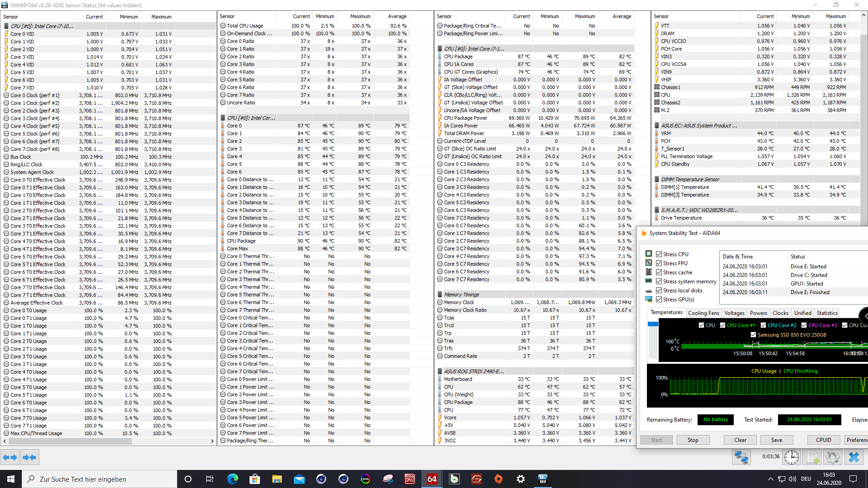Viewport: 868px width, 488px height.
Task: Hide CPU Core #2 graph line
Action: tap(764, 325)
